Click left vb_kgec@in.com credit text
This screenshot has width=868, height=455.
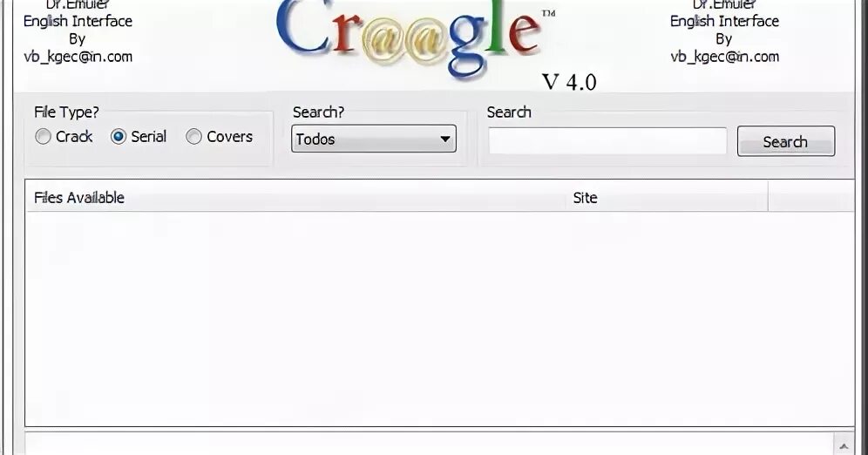pos(78,57)
